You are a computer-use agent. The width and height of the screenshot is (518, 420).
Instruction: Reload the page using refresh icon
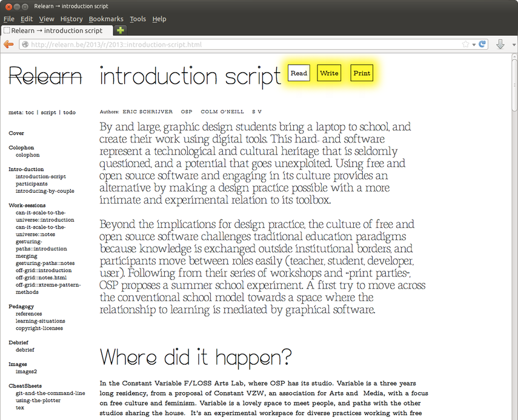tap(482, 44)
